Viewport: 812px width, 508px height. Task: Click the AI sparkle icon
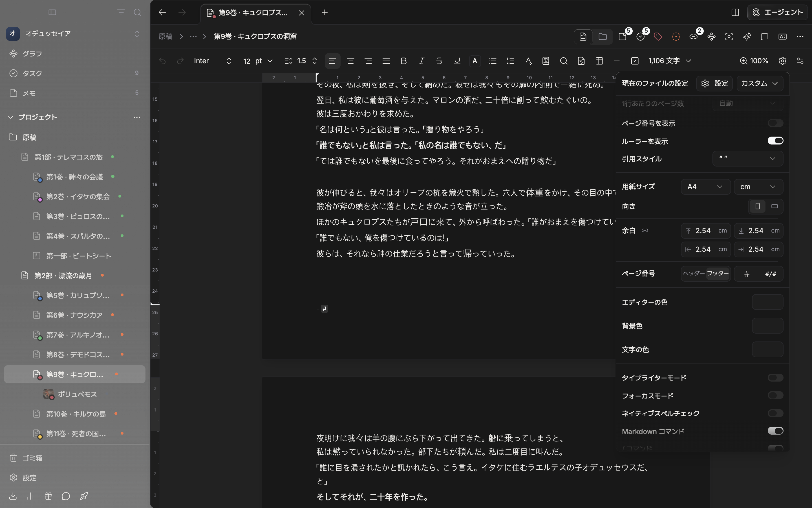click(x=747, y=37)
